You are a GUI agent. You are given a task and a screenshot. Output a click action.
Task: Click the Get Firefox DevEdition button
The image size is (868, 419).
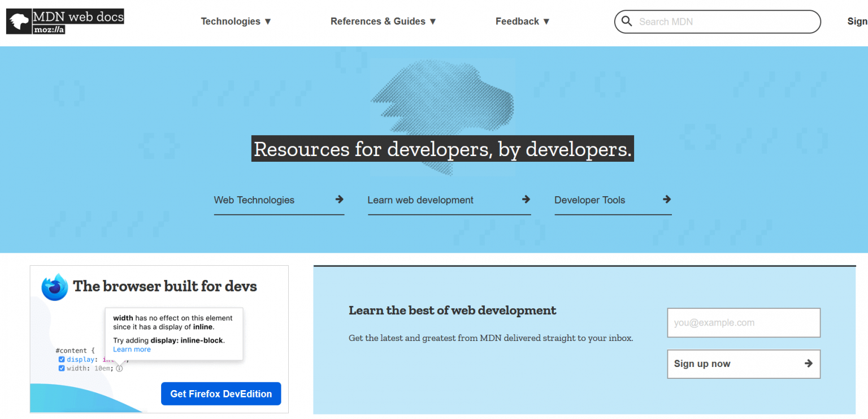point(221,394)
